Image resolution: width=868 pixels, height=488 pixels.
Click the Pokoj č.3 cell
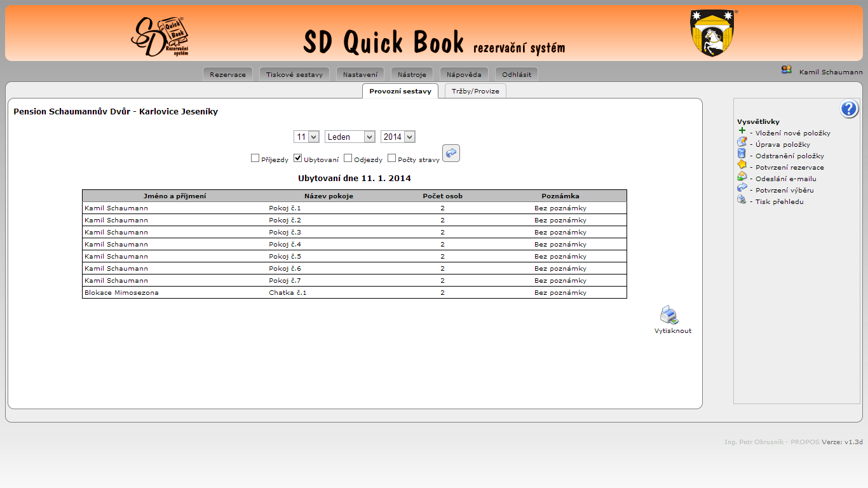(x=285, y=232)
